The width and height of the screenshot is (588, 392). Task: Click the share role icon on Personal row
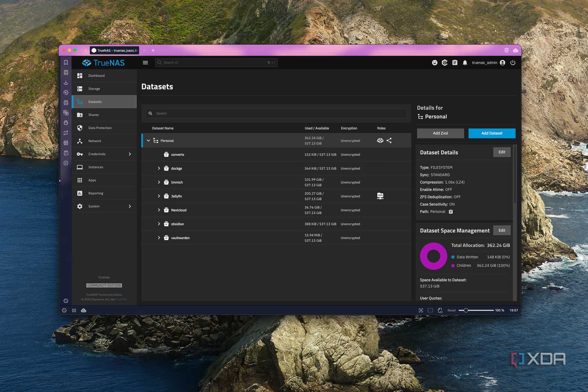(389, 140)
